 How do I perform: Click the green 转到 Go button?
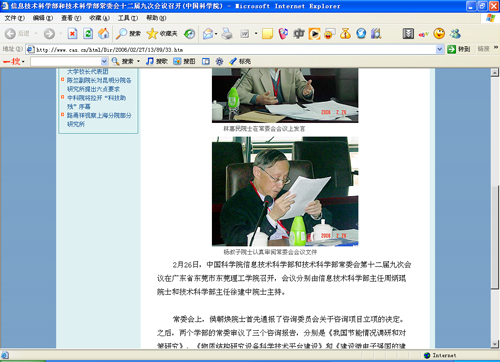459,49
